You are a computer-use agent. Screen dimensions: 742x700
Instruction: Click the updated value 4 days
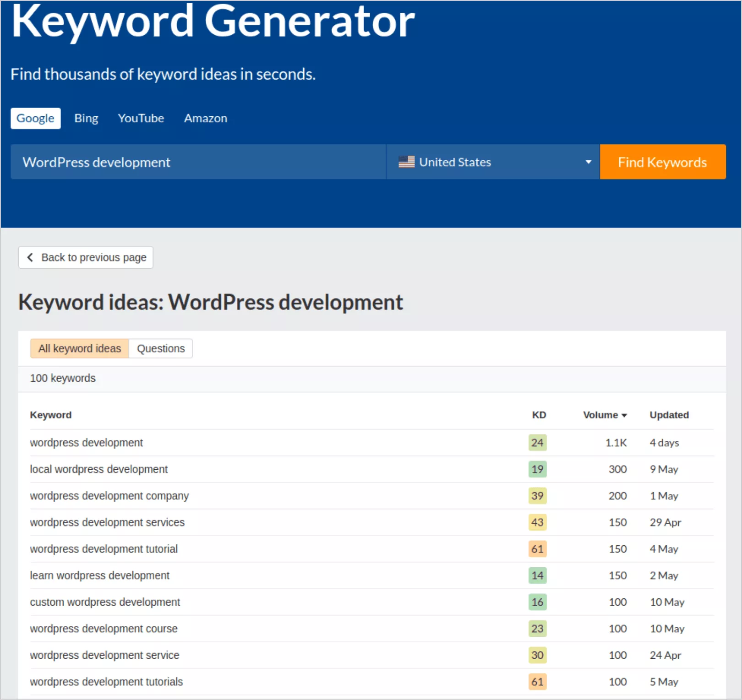pyautogui.click(x=664, y=443)
